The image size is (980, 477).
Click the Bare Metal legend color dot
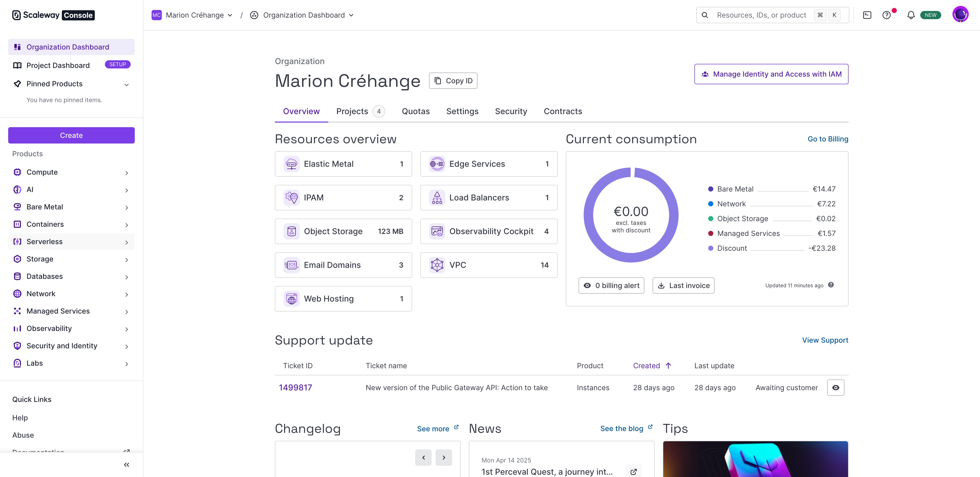(x=710, y=189)
